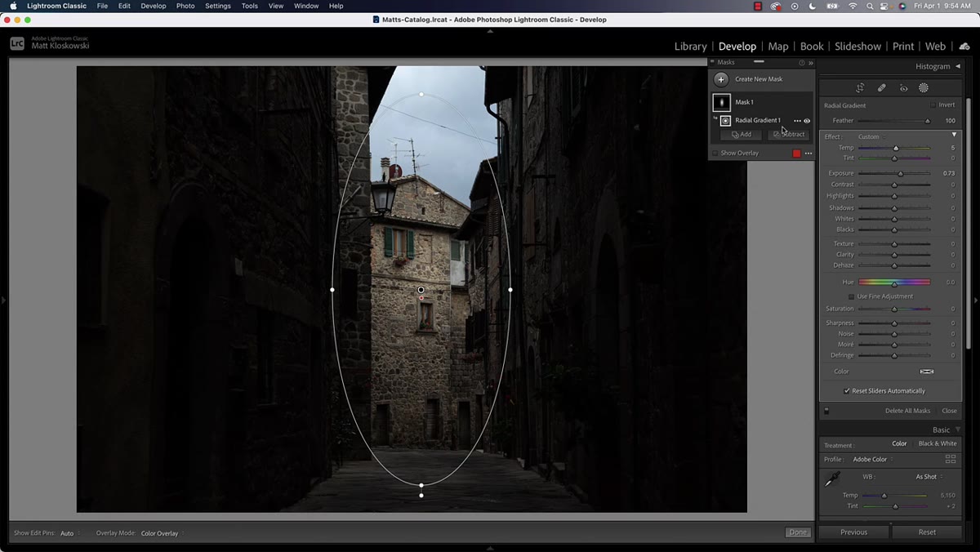980x552 pixels.
Task: Open Spotlight search in menu bar
Action: point(869,6)
